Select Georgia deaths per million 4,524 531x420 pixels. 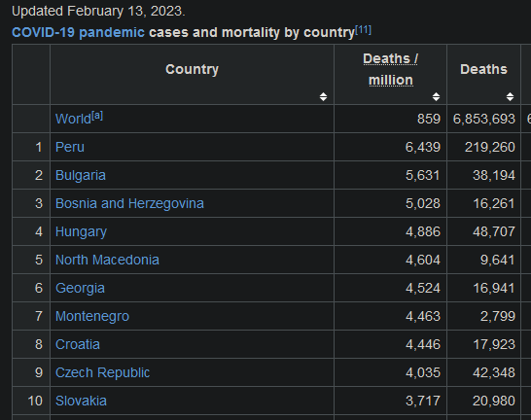[x=423, y=288]
